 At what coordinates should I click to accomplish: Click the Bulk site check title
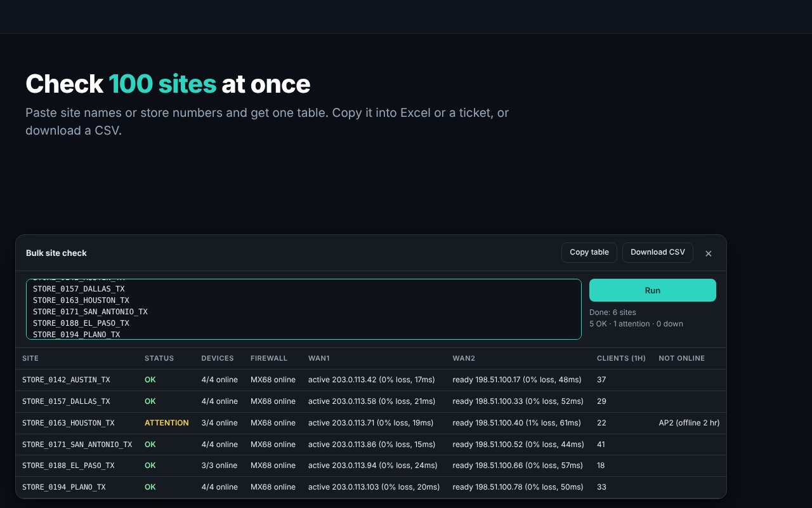pyautogui.click(x=56, y=253)
